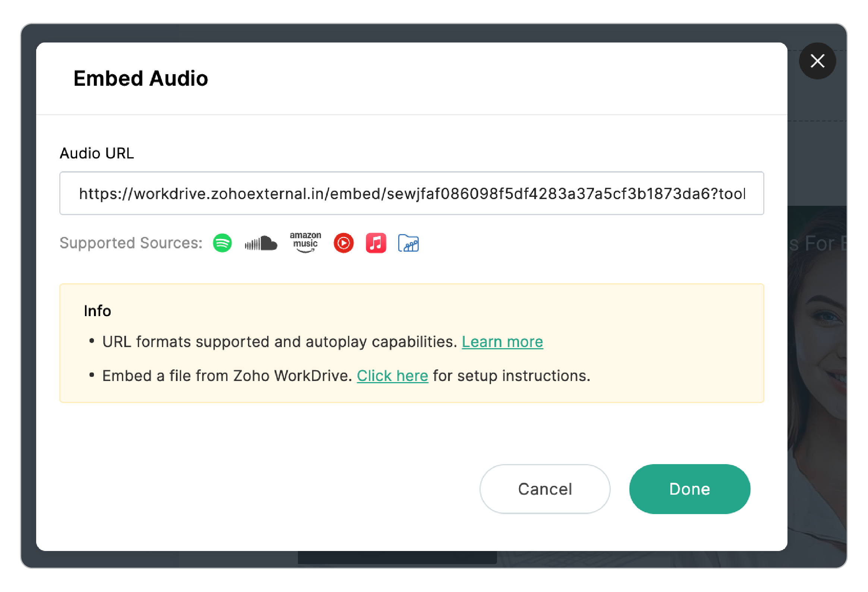The image size is (868, 592).
Task: Click the YouTube Music source icon
Action: click(343, 243)
